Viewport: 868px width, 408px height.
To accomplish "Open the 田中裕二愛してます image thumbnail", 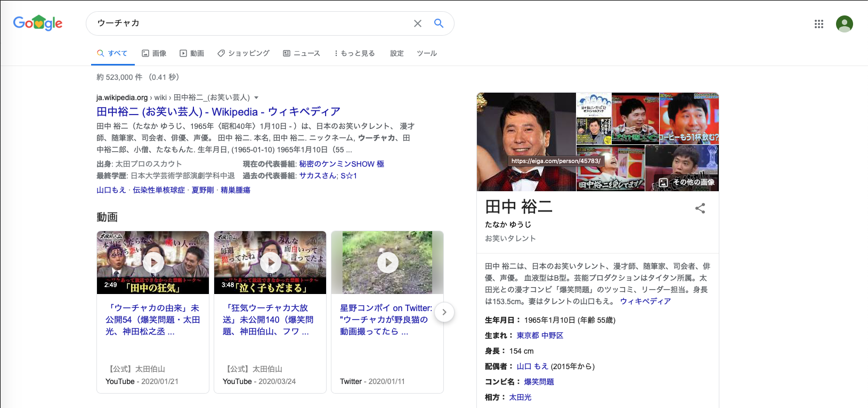I will 611,168.
